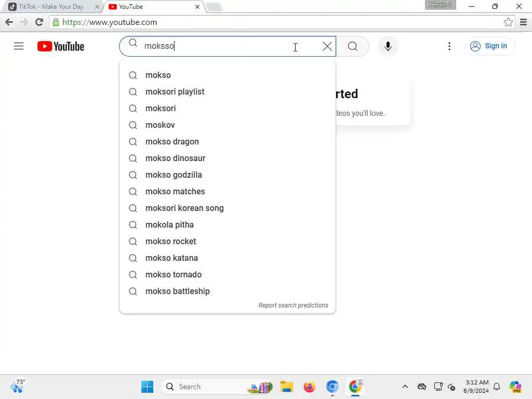Open Chromium browser taskbar icon
532x399 pixels.
[x=332, y=387]
